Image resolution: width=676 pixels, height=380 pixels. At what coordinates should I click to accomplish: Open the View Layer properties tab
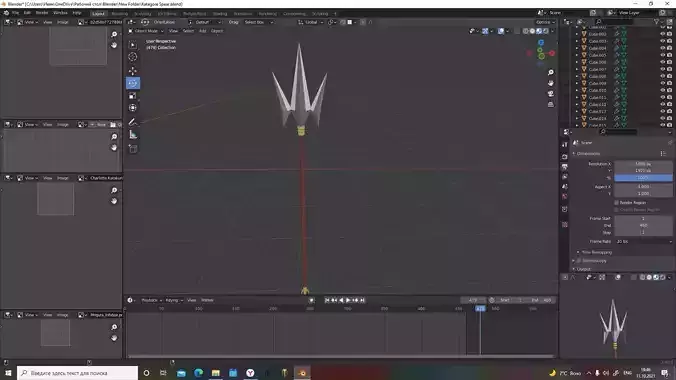[x=565, y=176]
